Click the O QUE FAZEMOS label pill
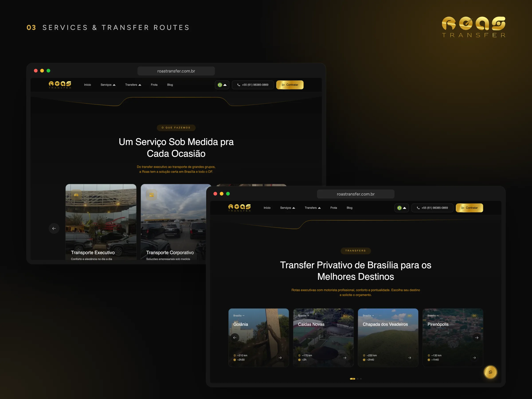The image size is (532, 399). [x=176, y=128]
